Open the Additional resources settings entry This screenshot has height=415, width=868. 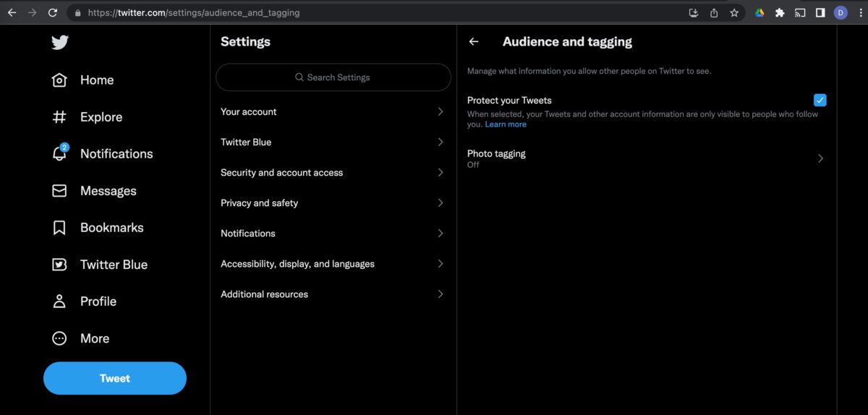point(333,294)
